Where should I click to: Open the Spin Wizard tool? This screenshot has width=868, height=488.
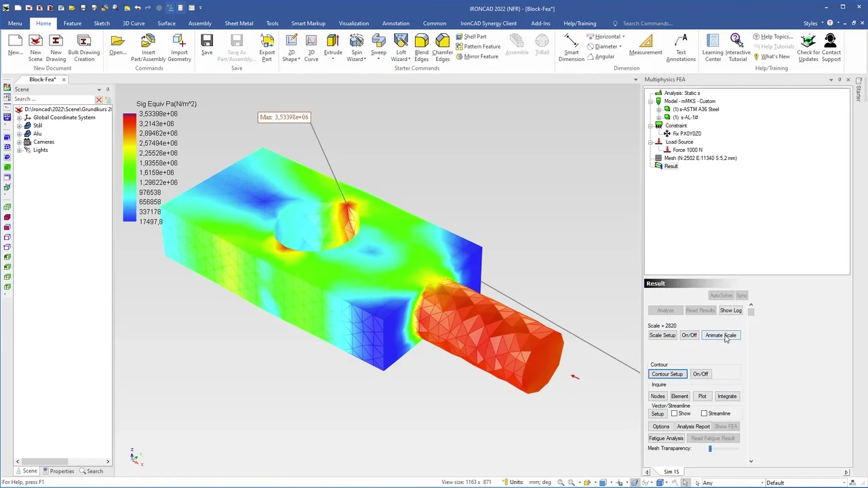click(x=357, y=47)
